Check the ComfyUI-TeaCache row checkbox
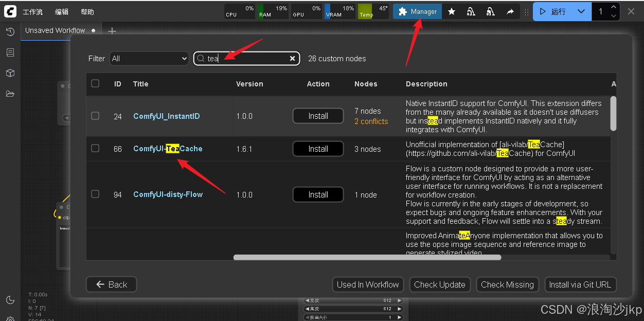This screenshot has height=321, width=644. pos(95,148)
